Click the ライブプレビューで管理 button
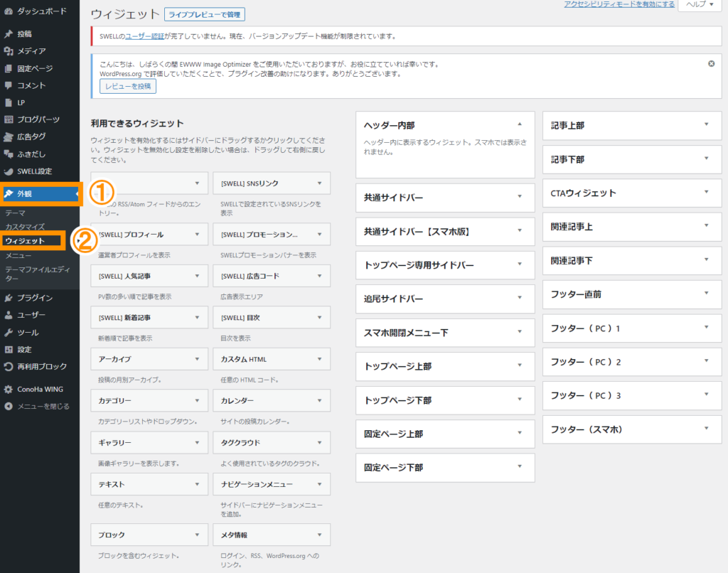Screen dimensions: 728x573 click(203, 14)
